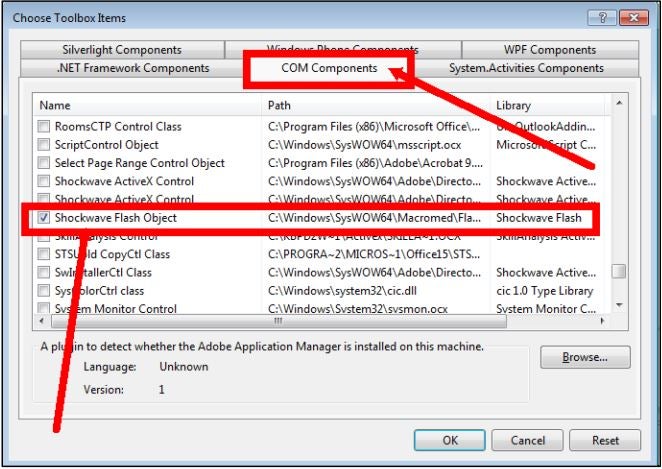The width and height of the screenshot is (662, 469).
Task: Uncheck the Shockwave Flash Object checkbox
Action: 43,217
